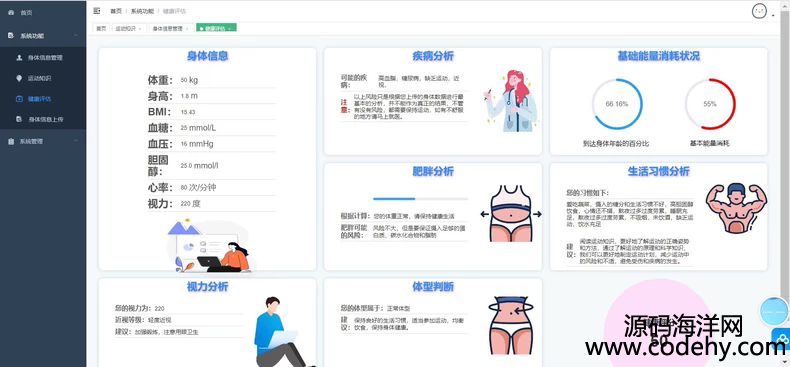Click the 首页 home icon in sidebar
Image resolution: width=790 pixels, height=367 pixels.
coord(11,13)
